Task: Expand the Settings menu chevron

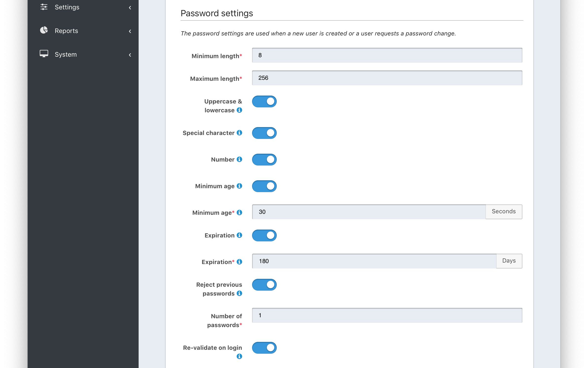Action: (130, 8)
